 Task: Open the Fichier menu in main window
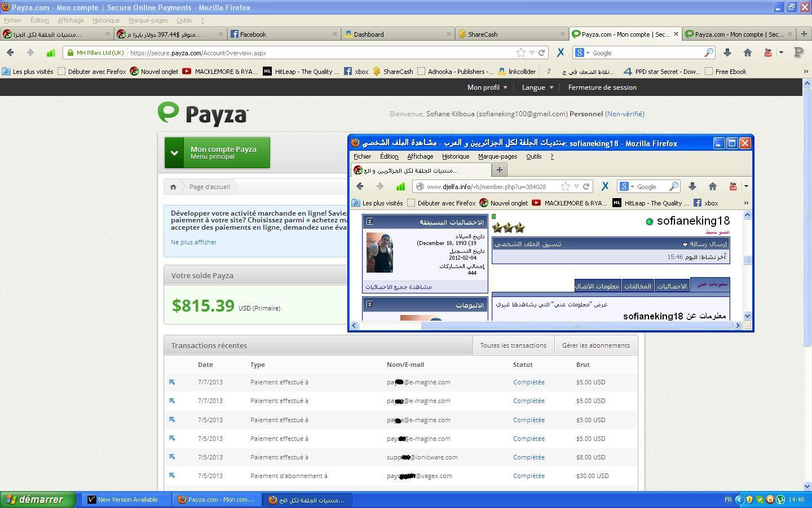click(x=12, y=20)
